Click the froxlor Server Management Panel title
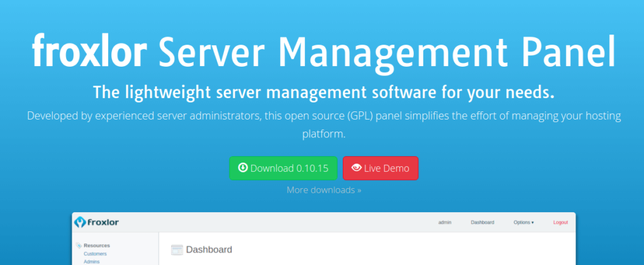644x265 pixels. click(x=324, y=53)
